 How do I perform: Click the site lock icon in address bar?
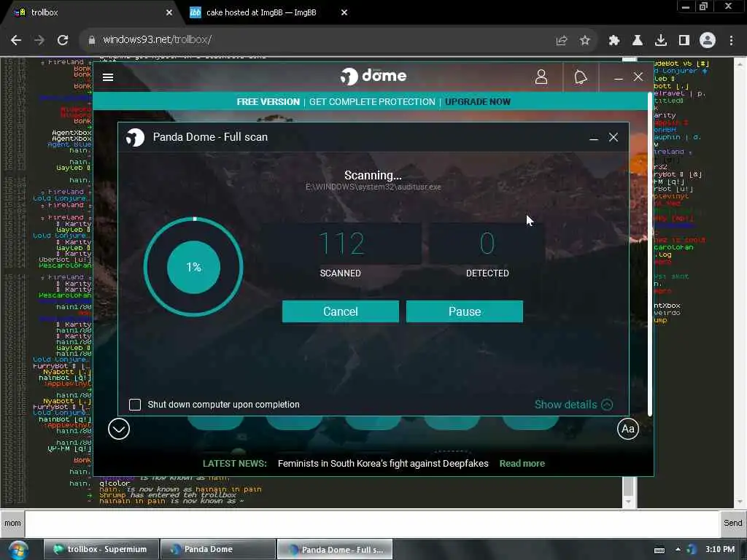point(92,40)
